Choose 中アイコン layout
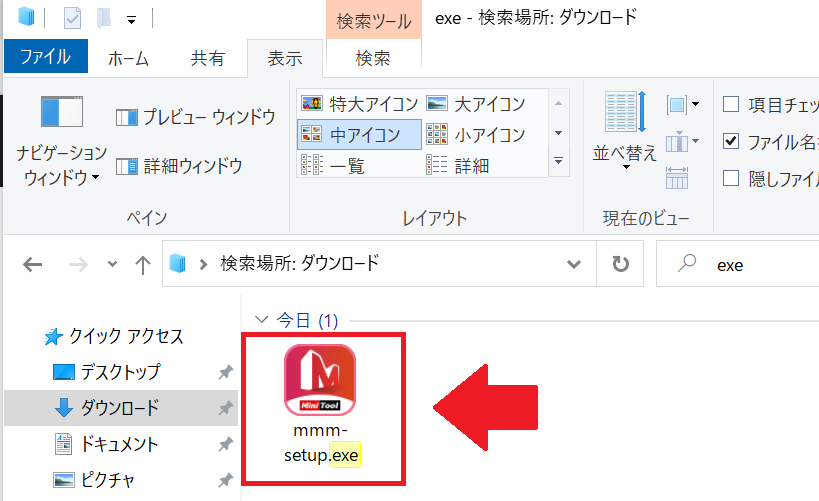The image size is (819, 501). [x=359, y=135]
